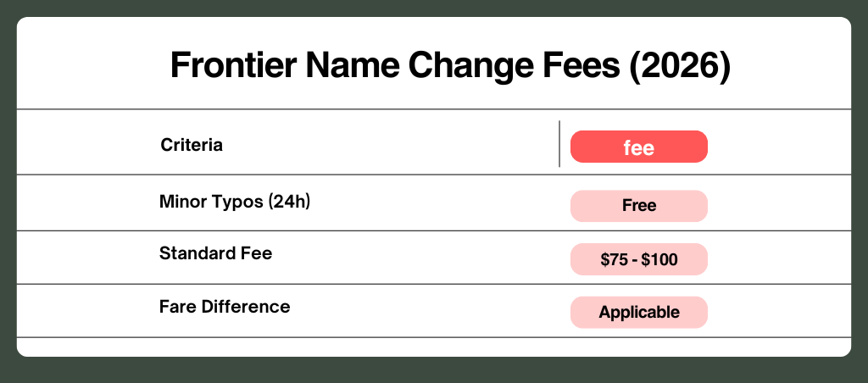Click the vertical divider beside Criteria
Screen dimensions: 868x383
click(559, 144)
